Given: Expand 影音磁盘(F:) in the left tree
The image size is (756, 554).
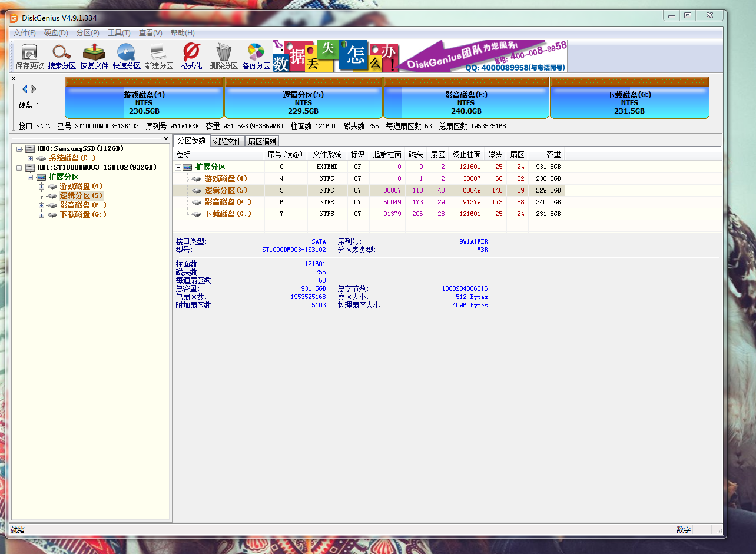Looking at the screenshot, I should [42, 205].
